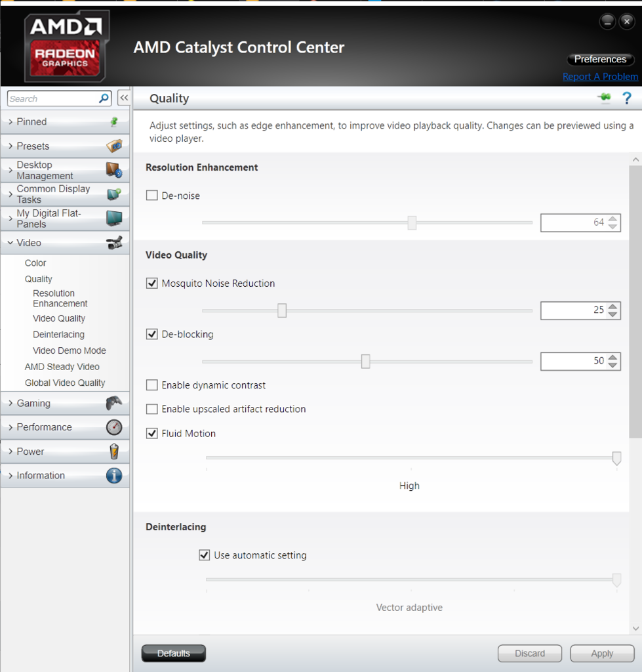Open the Color page under Video
The width and height of the screenshot is (642, 672).
[35, 263]
